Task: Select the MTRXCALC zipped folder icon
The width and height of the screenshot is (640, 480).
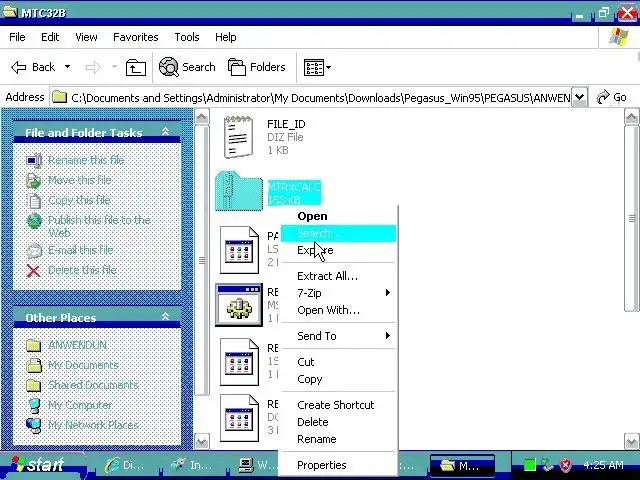Action: click(x=239, y=191)
